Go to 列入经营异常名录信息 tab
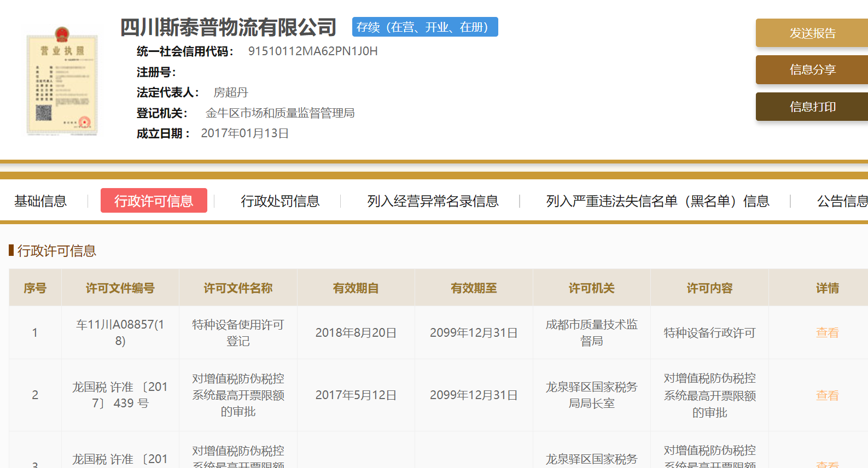This screenshot has width=868, height=468. click(433, 201)
